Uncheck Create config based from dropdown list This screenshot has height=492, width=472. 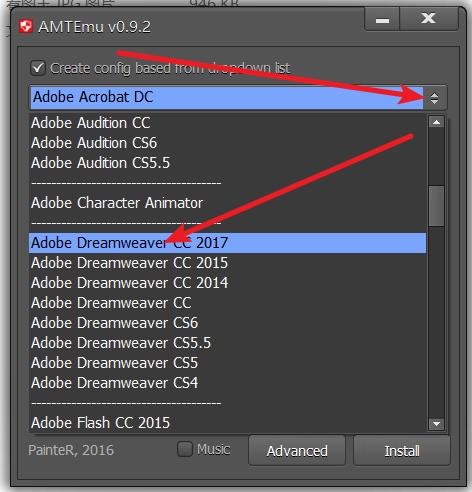[38, 68]
